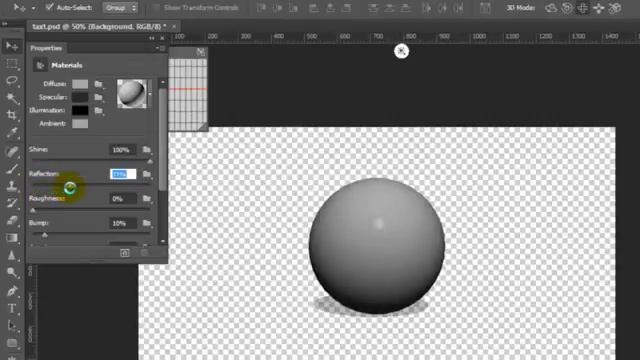Screen dimensions: 640x360
Task: Switch to the Properties tab
Action: (46, 48)
